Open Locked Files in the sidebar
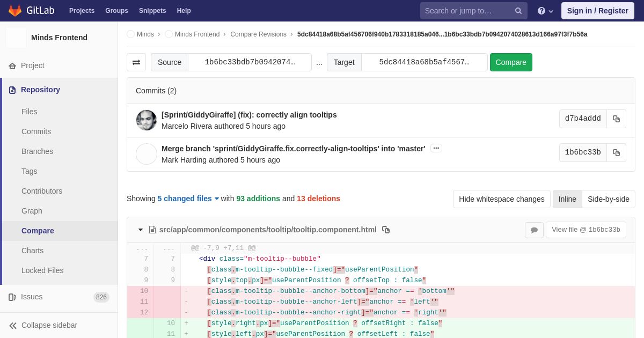 click(42, 270)
